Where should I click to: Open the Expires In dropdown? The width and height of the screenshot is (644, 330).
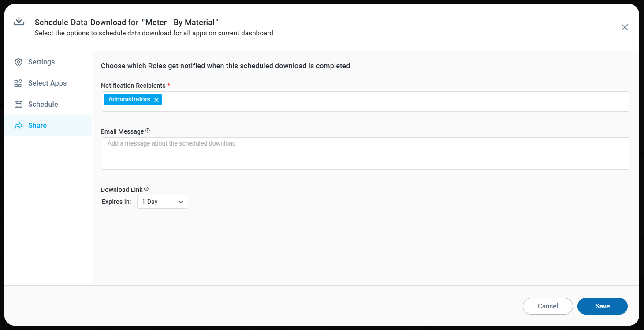(x=162, y=202)
